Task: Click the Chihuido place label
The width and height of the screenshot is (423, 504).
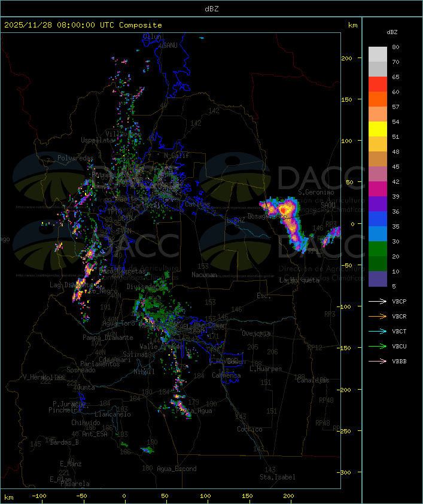Action: pos(86,423)
